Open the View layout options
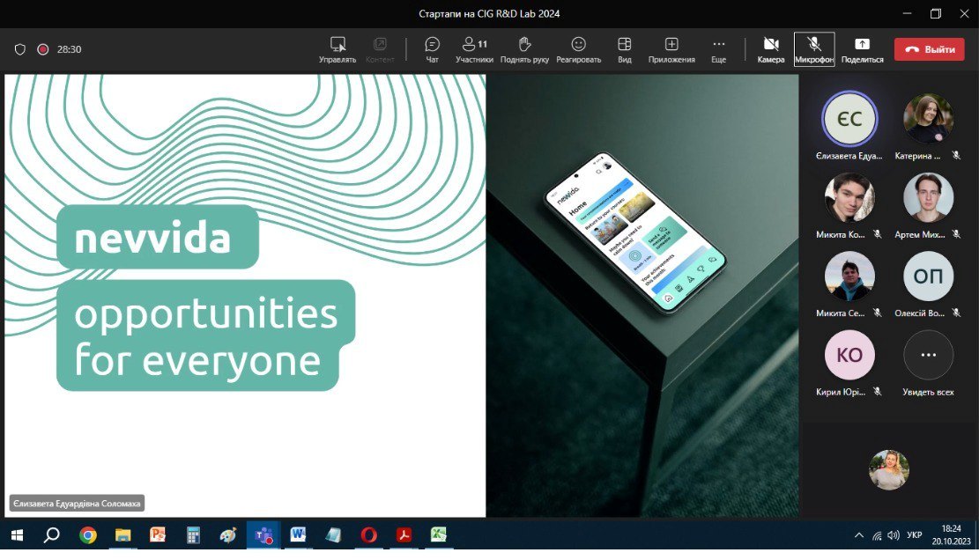 click(624, 49)
